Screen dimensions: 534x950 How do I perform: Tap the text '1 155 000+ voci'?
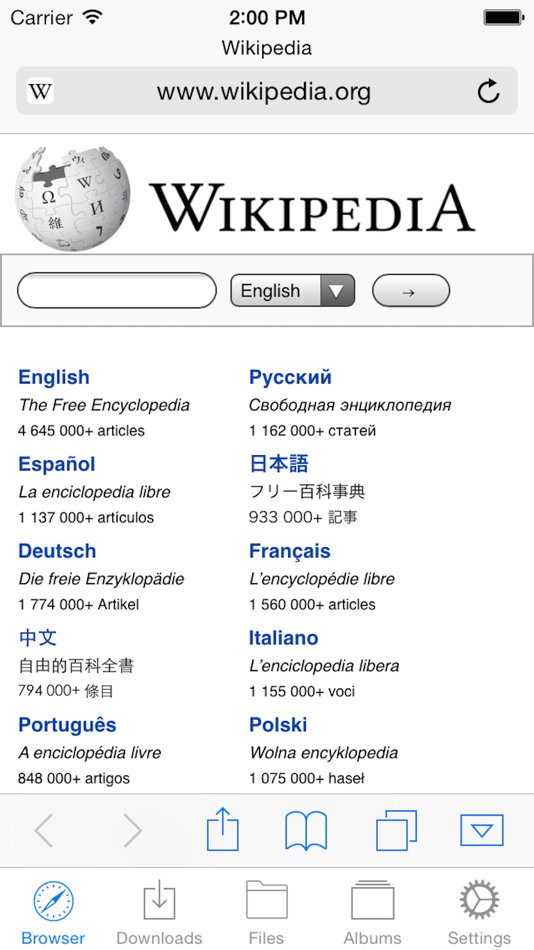(302, 691)
